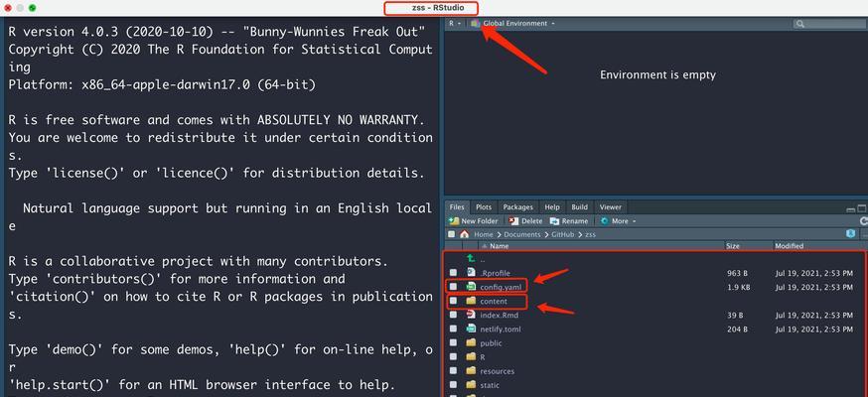Click the static folder icon
Viewport: 868px width, 397px height.
tap(471, 385)
